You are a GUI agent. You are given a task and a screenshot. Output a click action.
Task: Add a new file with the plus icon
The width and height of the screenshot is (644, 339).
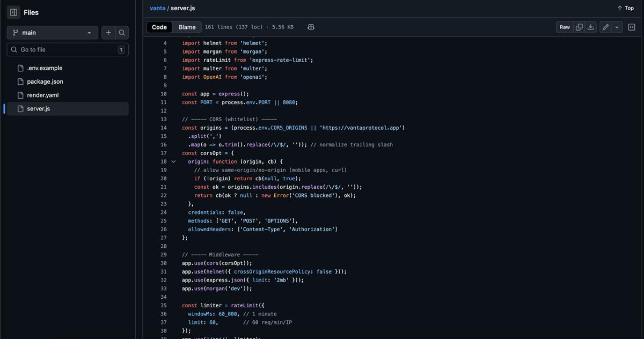(108, 33)
